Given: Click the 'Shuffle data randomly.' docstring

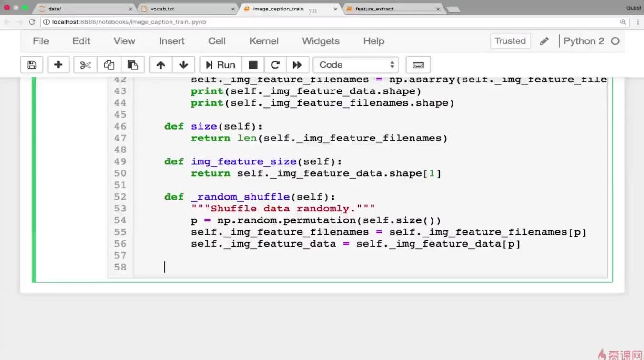Looking at the screenshot, I should [283, 209].
